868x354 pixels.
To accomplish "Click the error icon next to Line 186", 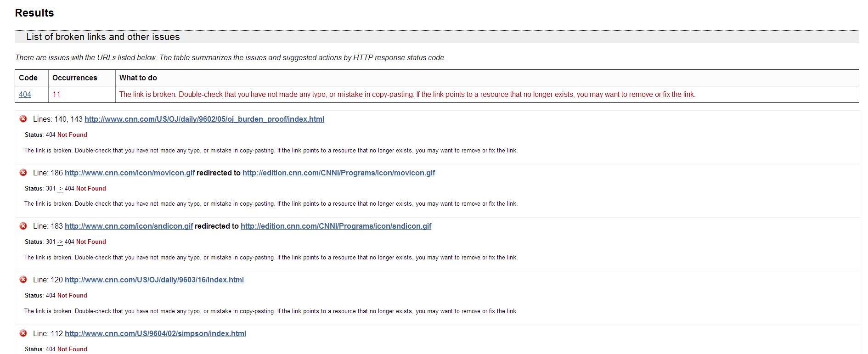I will point(23,173).
